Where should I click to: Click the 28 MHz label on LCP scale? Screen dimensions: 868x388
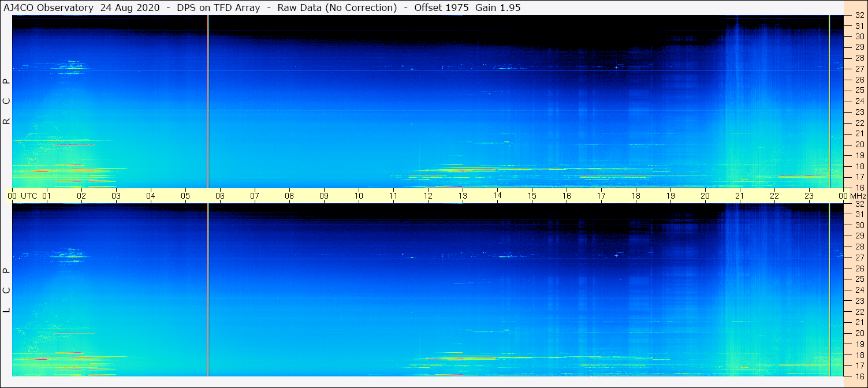coord(859,247)
